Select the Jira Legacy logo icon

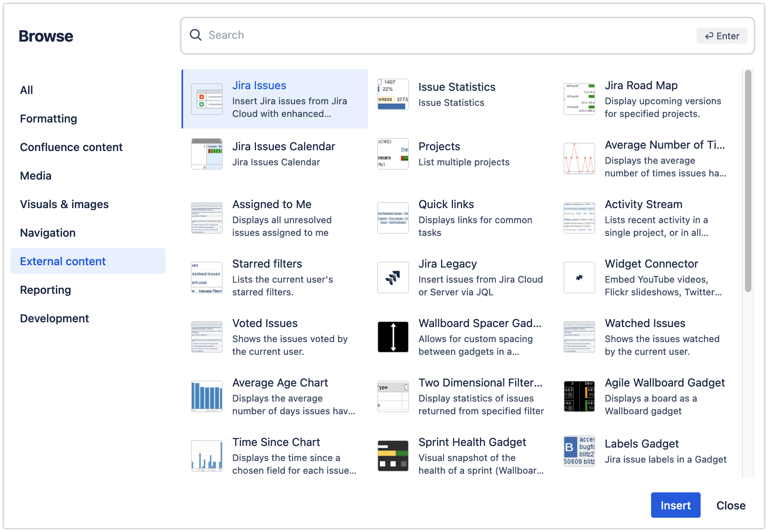(393, 277)
